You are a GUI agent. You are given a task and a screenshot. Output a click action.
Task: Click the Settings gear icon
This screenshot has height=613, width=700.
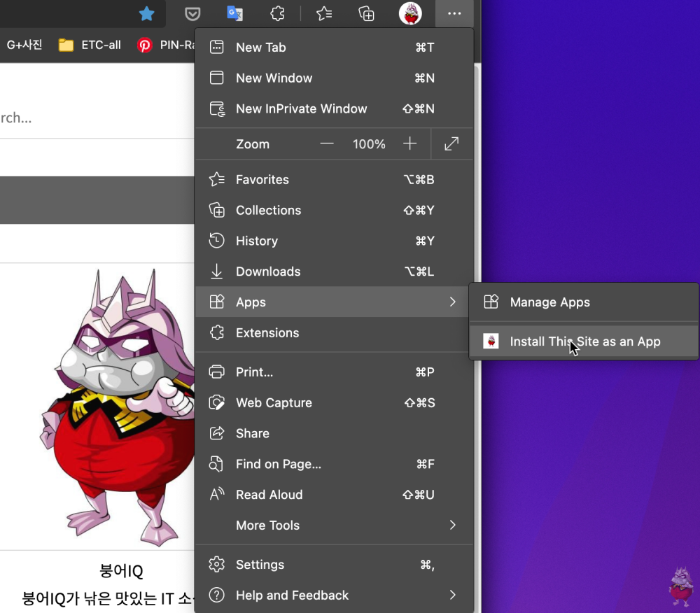(216, 565)
